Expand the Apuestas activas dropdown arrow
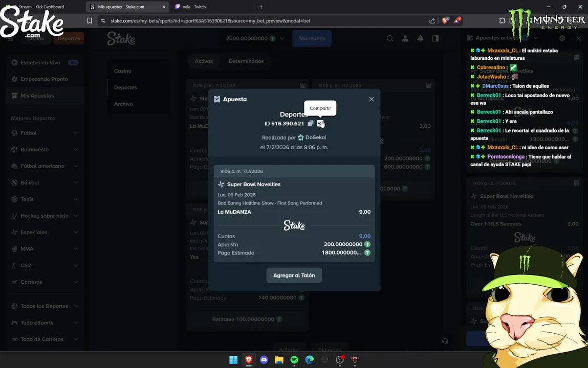Screen dimensions: 588x368 pos(535,38)
